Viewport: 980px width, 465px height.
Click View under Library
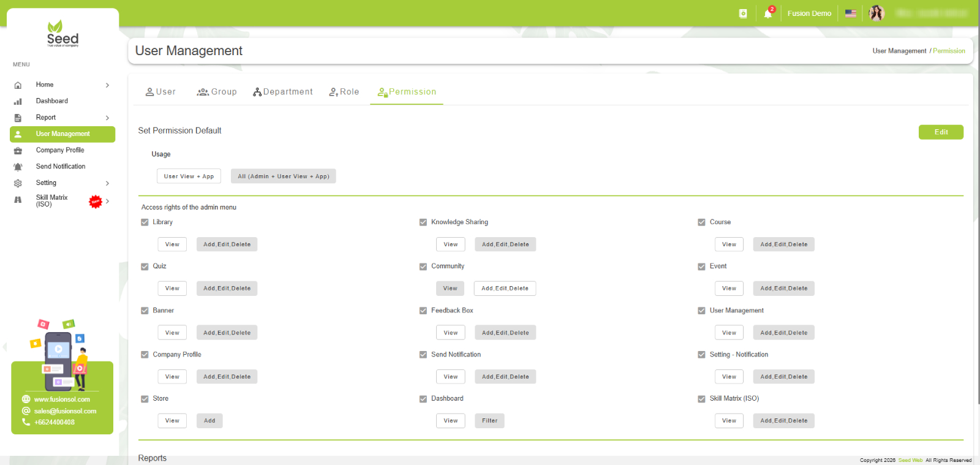click(x=172, y=244)
